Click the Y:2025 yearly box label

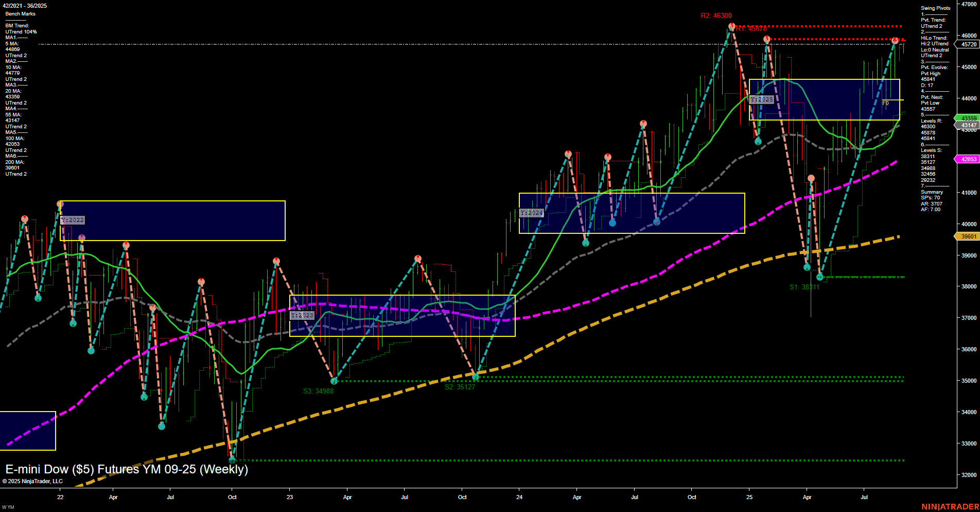click(x=762, y=99)
